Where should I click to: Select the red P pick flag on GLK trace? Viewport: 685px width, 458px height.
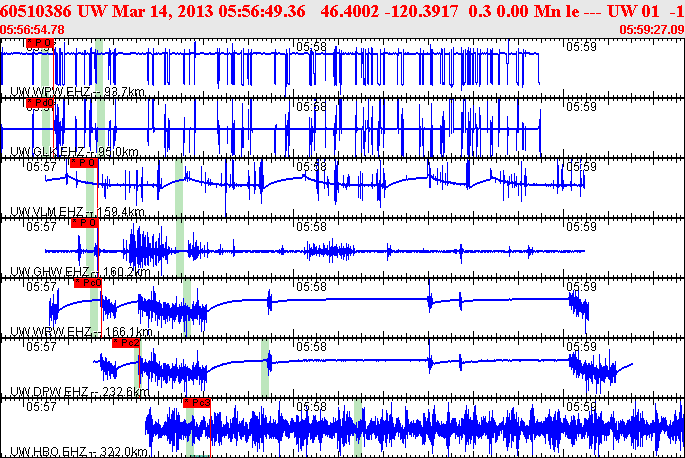40,103
